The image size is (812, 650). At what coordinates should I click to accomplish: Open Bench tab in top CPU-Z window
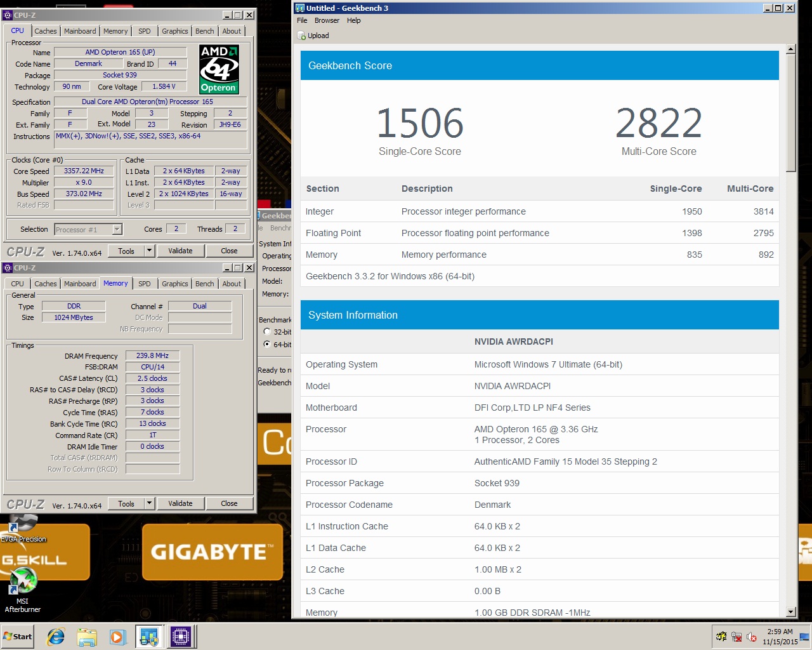tap(204, 31)
